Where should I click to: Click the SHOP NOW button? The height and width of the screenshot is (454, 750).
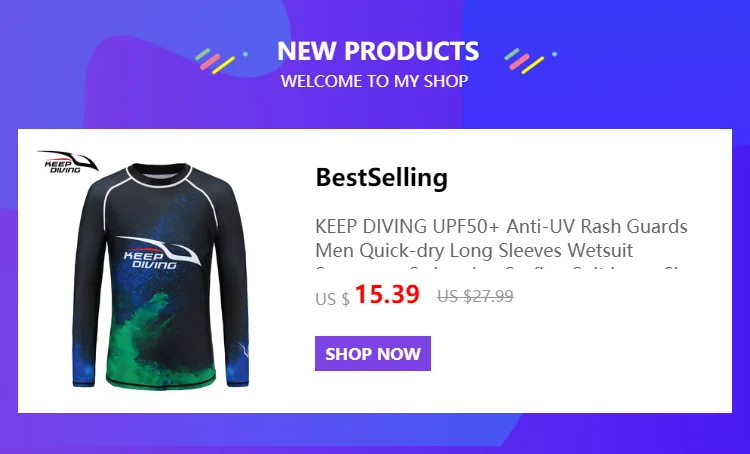pyautogui.click(x=373, y=354)
